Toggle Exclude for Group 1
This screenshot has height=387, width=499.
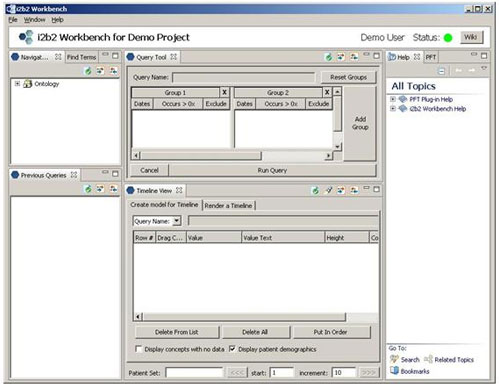(x=216, y=104)
